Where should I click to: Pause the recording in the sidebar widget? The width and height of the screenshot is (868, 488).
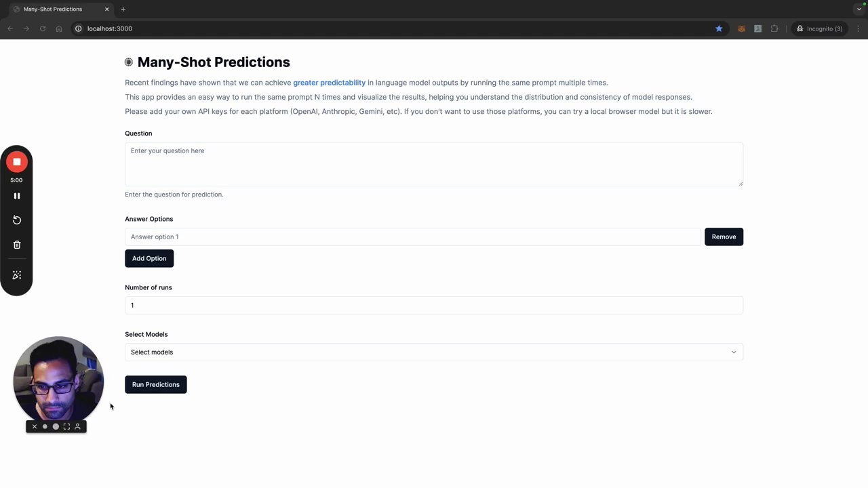tap(16, 196)
